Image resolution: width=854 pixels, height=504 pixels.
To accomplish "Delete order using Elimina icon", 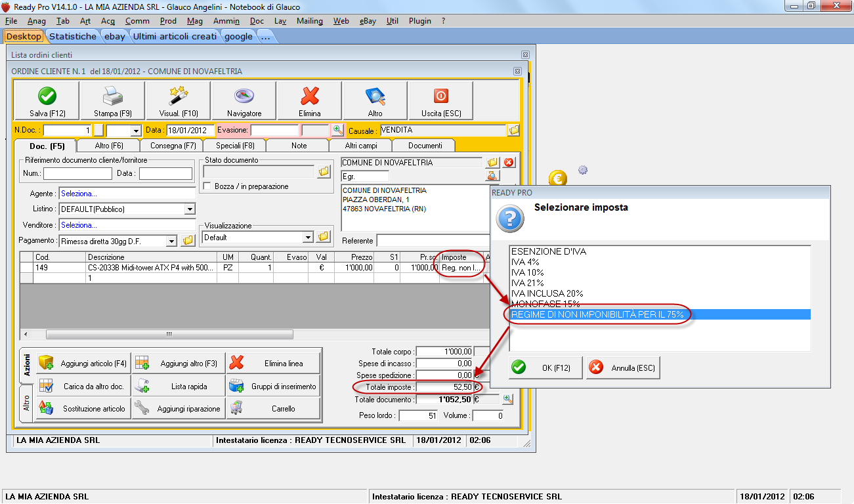I will 309,100.
